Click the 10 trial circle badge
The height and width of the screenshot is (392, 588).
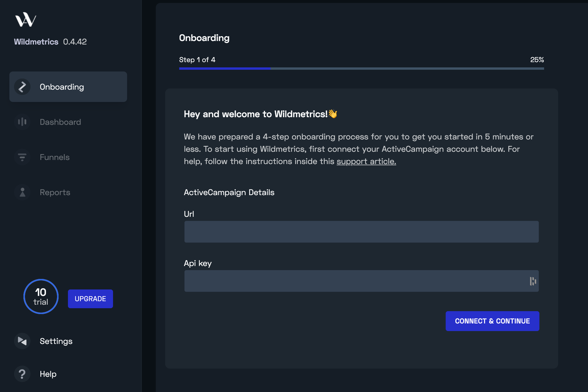click(x=41, y=296)
